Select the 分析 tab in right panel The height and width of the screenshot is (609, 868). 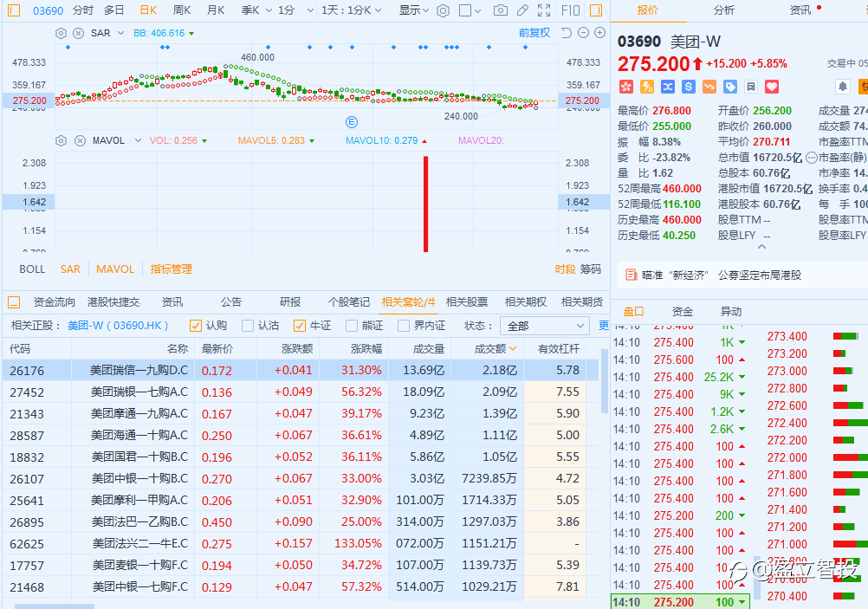click(x=724, y=10)
